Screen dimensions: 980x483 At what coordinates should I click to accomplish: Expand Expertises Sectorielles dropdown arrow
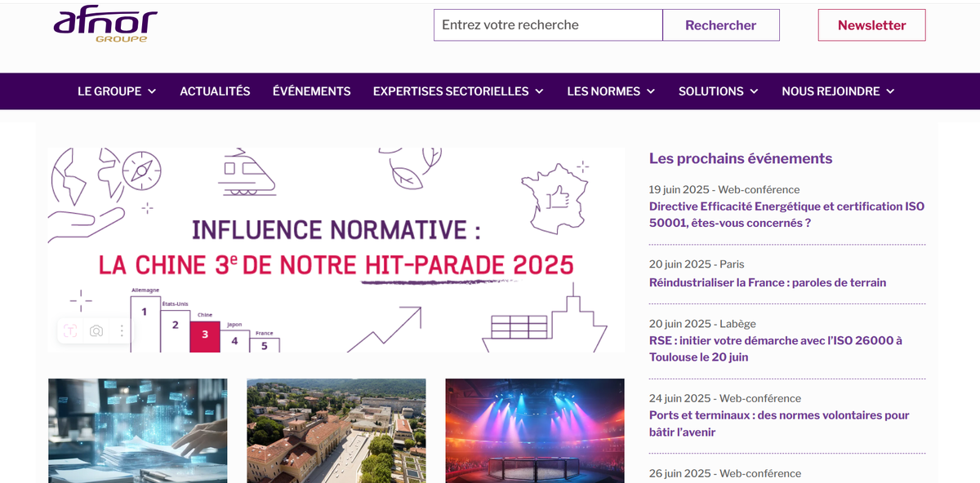(x=539, y=91)
